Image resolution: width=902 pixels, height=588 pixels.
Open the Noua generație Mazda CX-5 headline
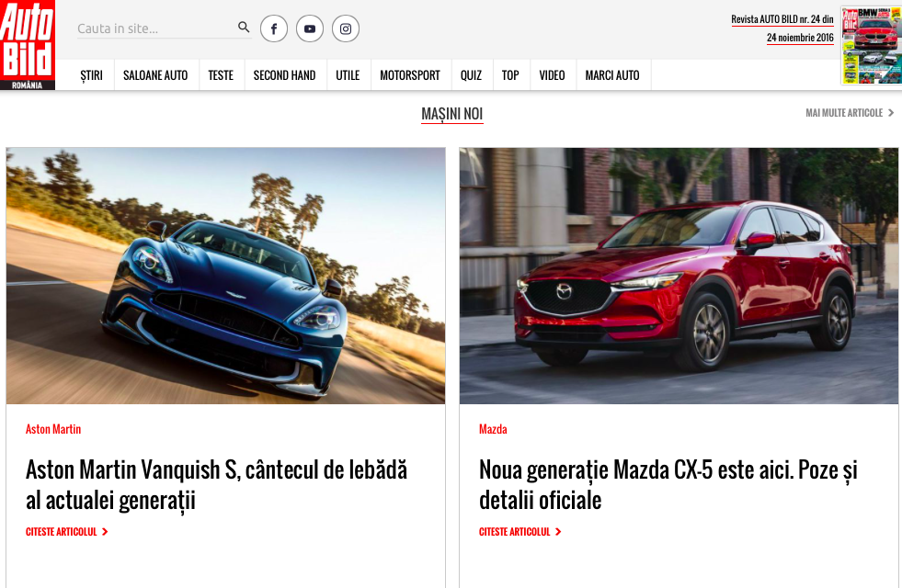coord(668,484)
